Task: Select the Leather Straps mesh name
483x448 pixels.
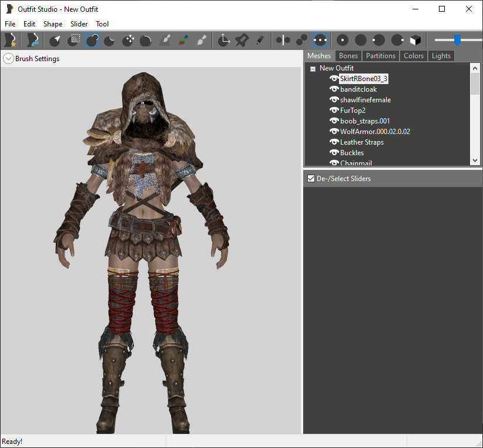Action: pyautogui.click(x=361, y=142)
